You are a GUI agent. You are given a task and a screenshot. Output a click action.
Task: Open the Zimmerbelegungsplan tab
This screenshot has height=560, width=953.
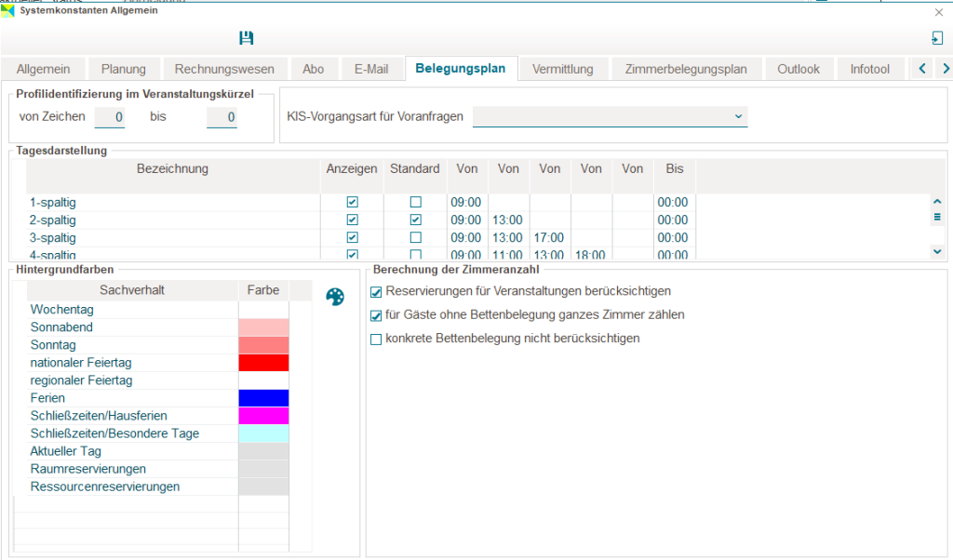686,69
